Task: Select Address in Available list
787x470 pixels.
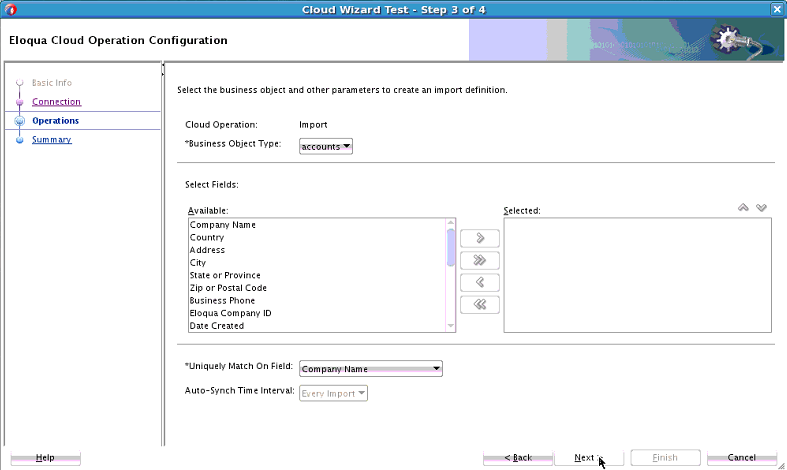Action: pos(317,250)
